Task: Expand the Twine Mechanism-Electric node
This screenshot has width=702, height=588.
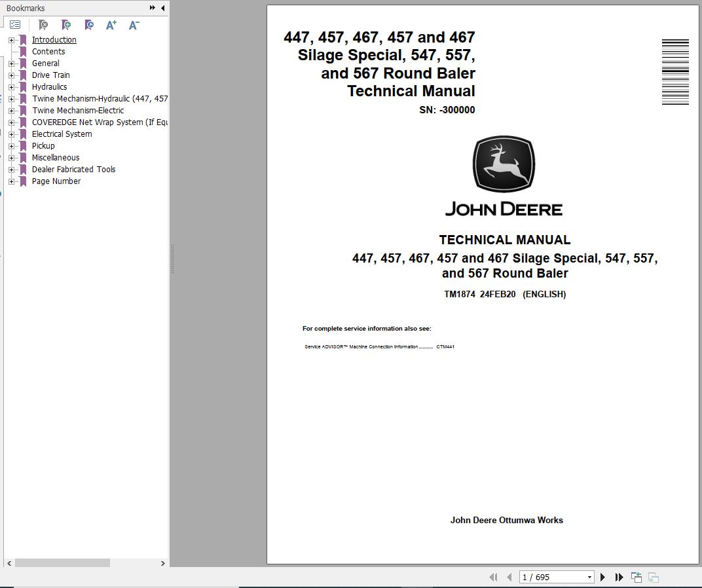Action: click(11, 111)
